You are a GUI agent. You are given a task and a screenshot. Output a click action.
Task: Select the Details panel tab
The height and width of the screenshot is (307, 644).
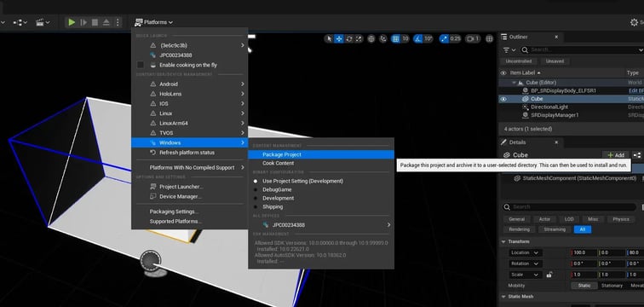(x=518, y=142)
